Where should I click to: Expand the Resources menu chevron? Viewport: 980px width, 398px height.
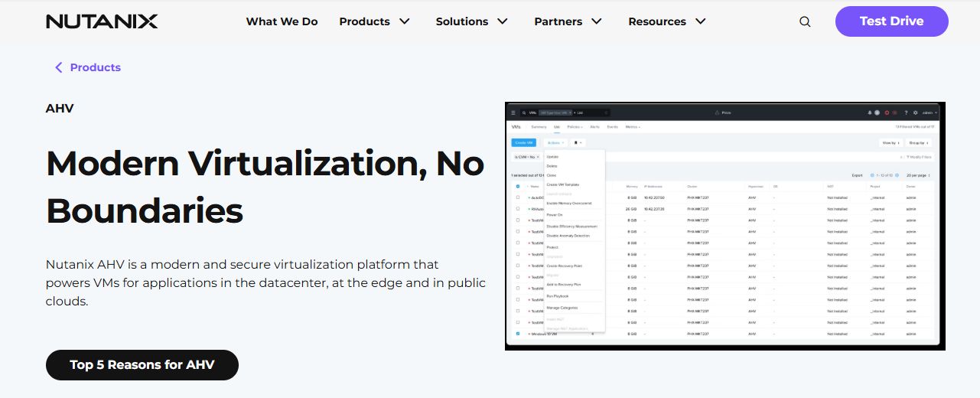(x=700, y=21)
